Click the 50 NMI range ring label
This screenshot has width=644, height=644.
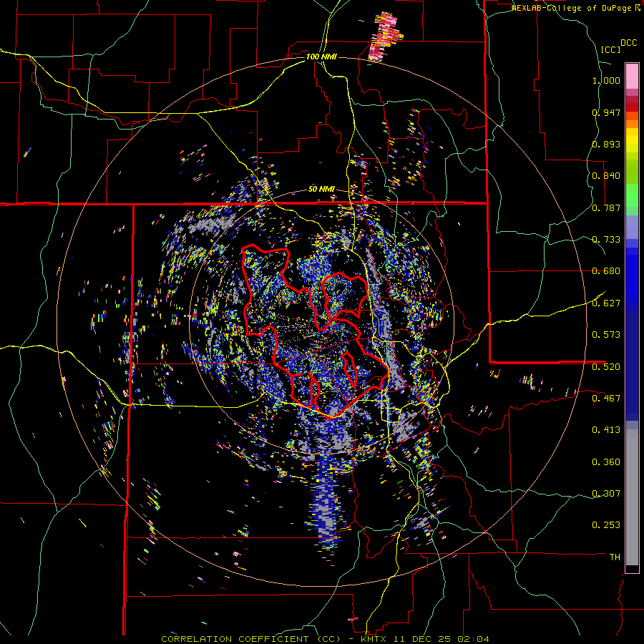click(x=321, y=190)
